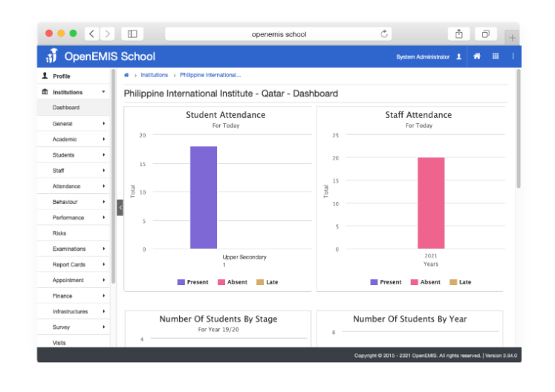Expand the Survey submenu arrow
The height and width of the screenshot is (392, 555).
tap(104, 327)
